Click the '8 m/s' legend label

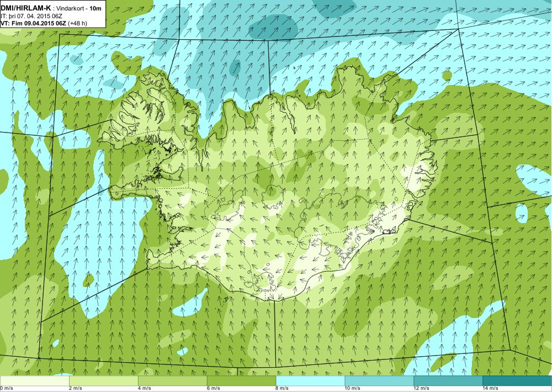point(283,389)
